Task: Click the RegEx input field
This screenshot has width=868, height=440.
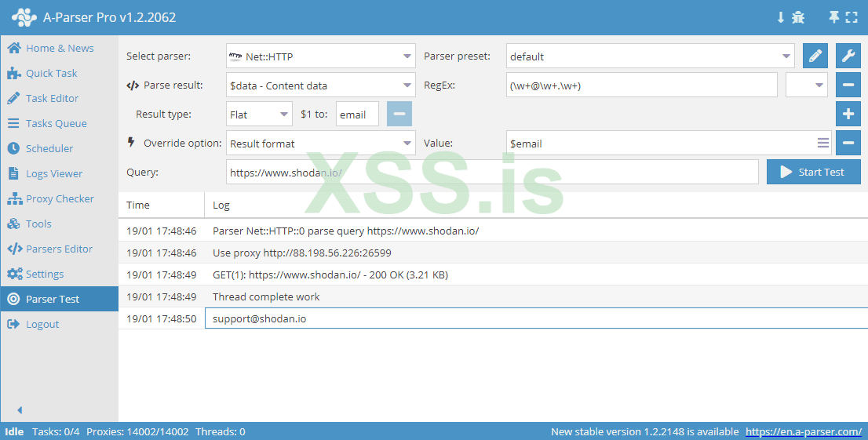Action: point(642,85)
